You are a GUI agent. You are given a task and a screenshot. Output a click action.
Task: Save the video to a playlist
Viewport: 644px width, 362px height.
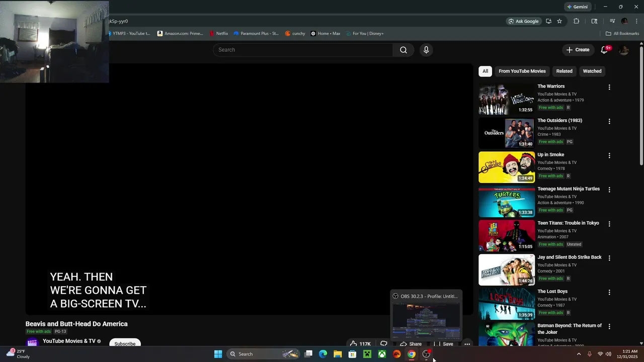pos(445,344)
